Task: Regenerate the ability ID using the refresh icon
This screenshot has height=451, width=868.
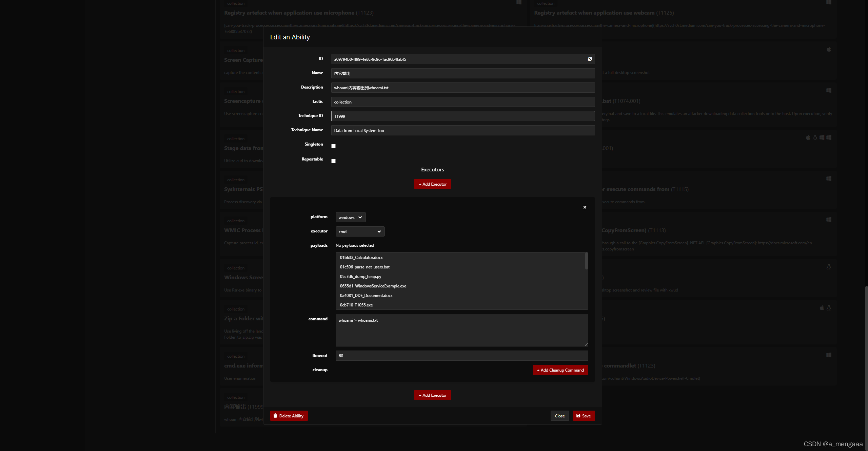Action: coord(590,59)
